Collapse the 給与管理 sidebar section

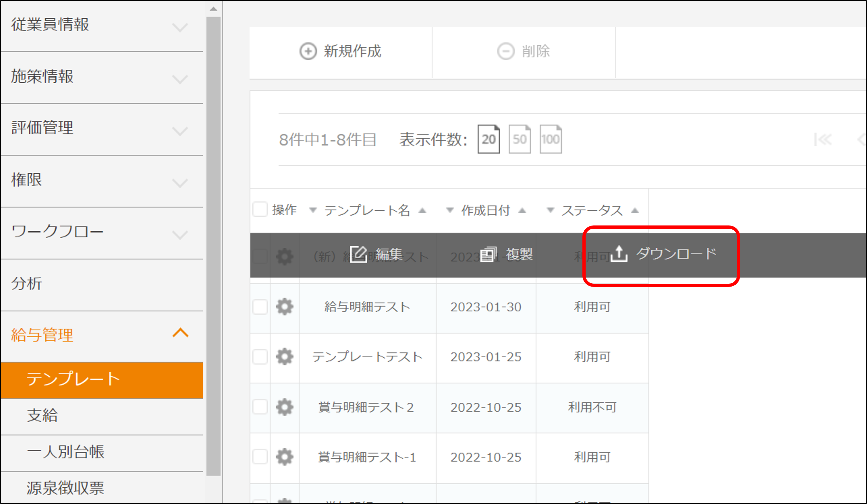pos(180,333)
